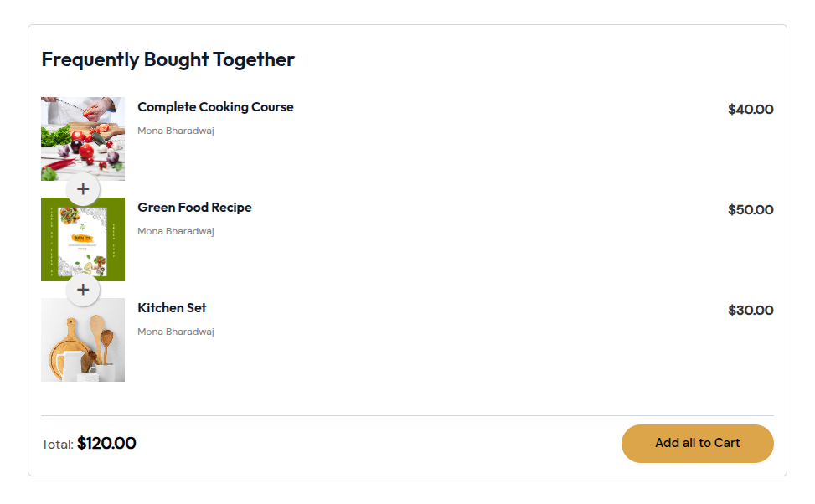Open the Complete Cooking Course thumbnail
815x504 pixels.
pyautogui.click(x=83, y=139)
